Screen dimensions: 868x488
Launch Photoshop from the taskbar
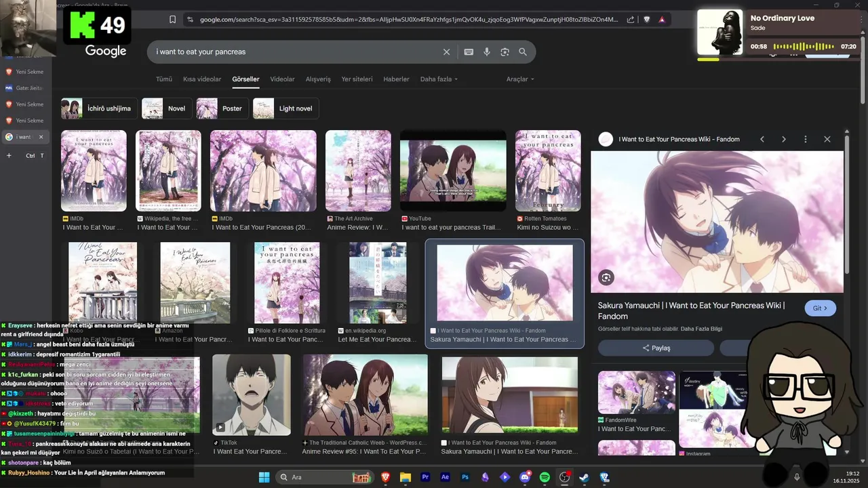[465, 477]
